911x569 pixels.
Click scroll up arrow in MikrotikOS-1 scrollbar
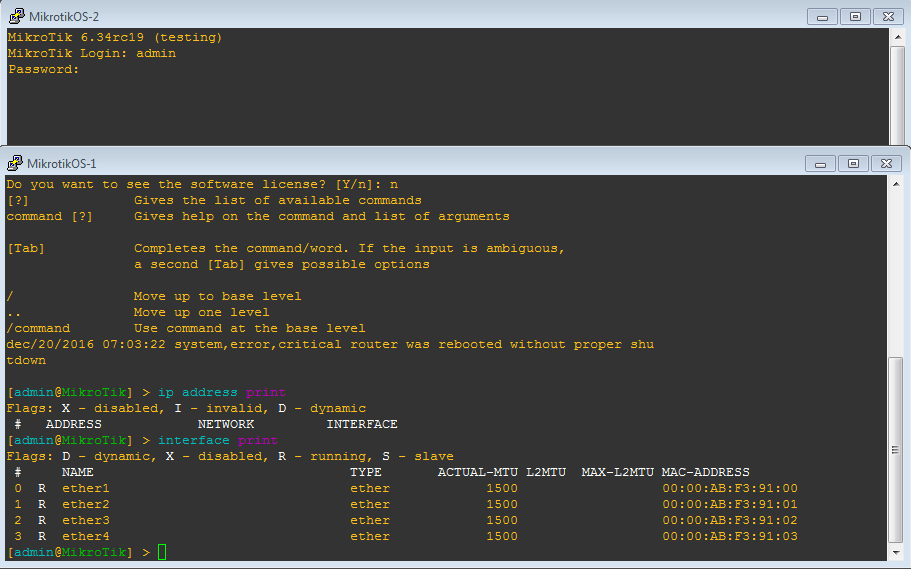tap(896, 184)
